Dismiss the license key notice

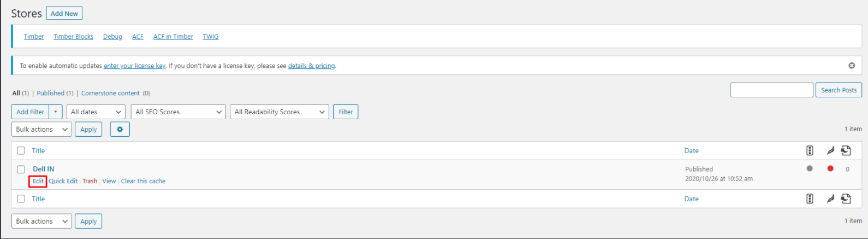click(851, 66)
